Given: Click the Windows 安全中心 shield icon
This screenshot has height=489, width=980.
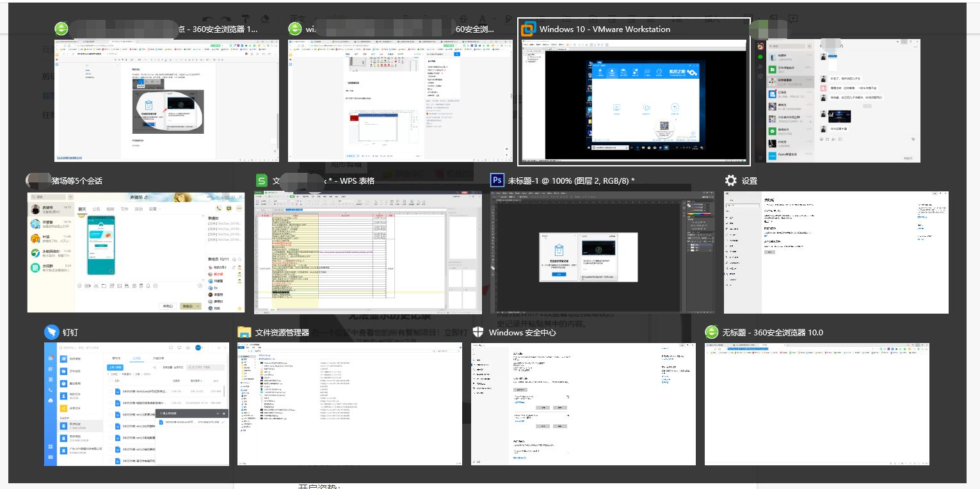Looking at the screenshot, I should pyautogui.click(x=478, y=332).
